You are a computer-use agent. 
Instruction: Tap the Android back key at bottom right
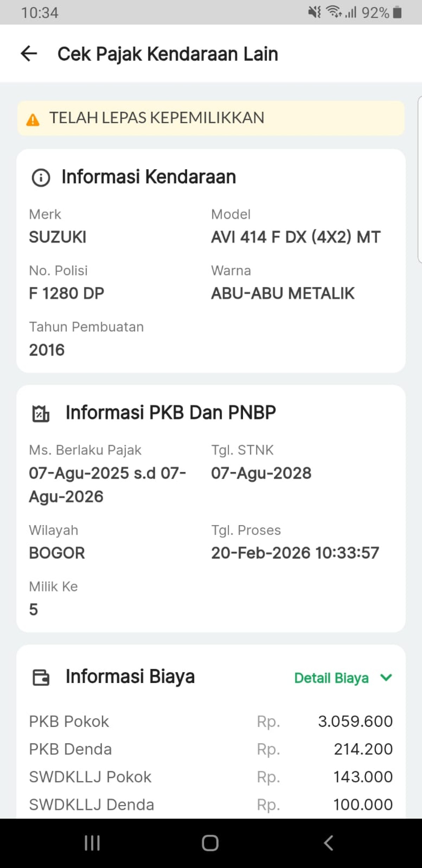328,842
